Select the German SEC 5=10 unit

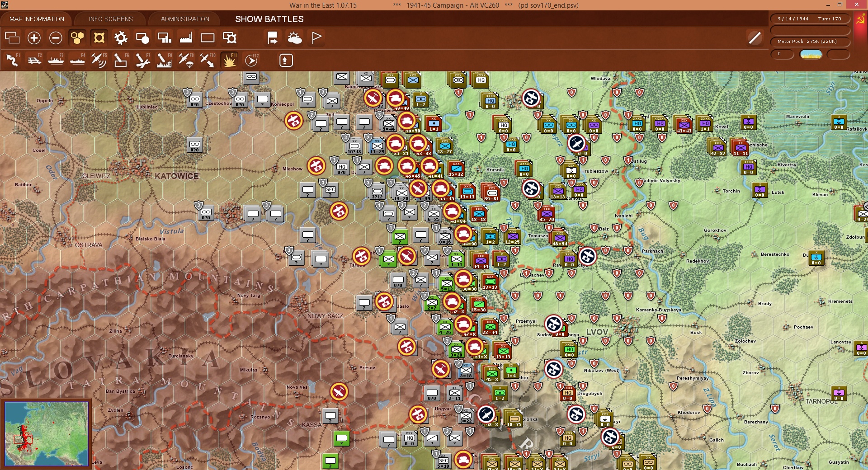coord(443,461)
